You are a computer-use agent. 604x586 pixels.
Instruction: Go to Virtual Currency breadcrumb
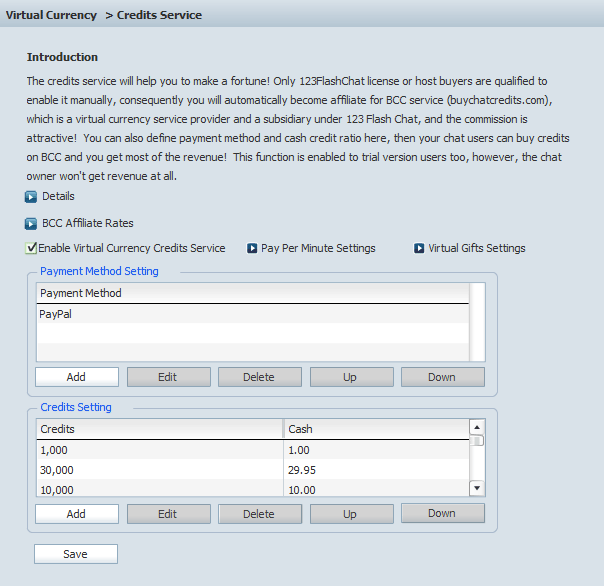51,15
